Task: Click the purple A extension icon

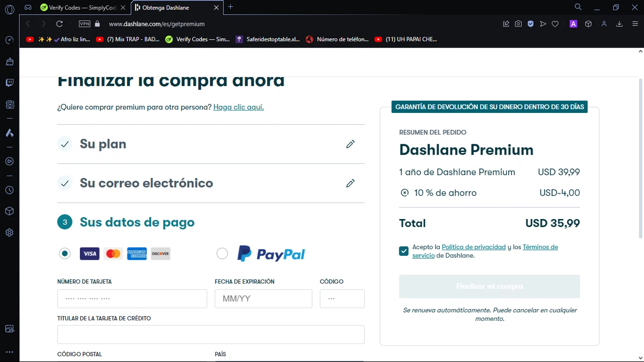Action: pos(573,24)
